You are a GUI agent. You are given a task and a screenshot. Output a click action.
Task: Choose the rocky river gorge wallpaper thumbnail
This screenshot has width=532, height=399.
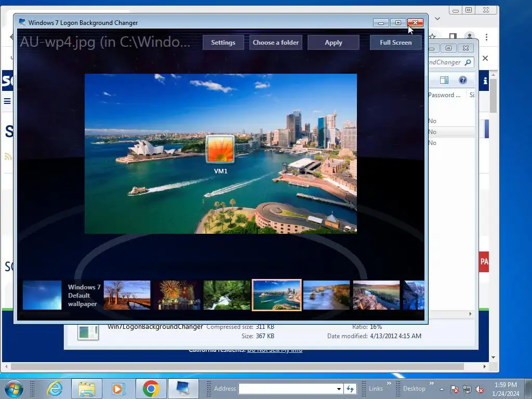click(376, 295)
